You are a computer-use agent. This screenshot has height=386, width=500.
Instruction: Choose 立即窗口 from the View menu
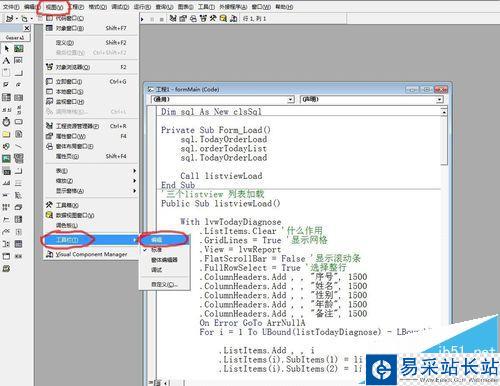pyautogui.click(x=91, y=81)
